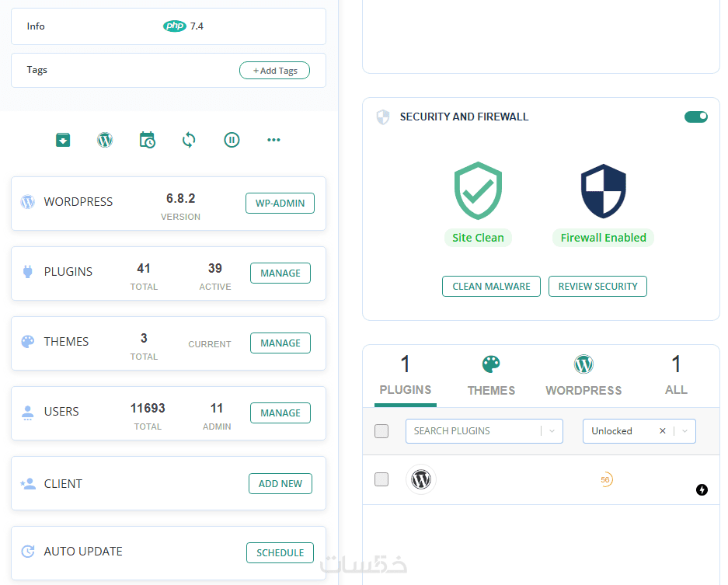This screenshot has height=585, width=728.
Task: Click the shield icon beside Security and Firewall
Action: coord(383,117)
